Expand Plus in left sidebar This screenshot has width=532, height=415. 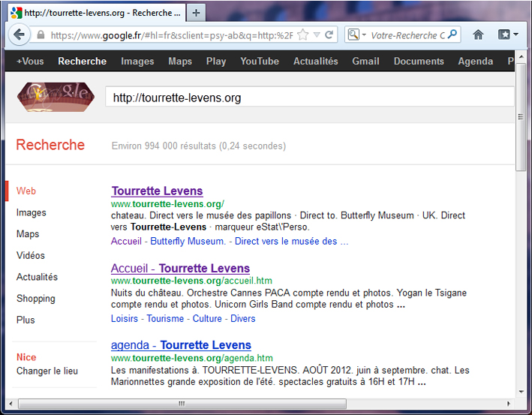pos(26,320)
